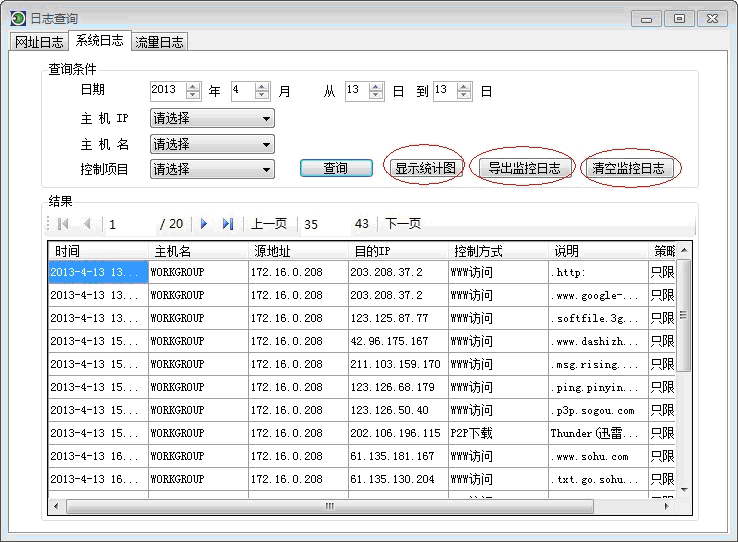Open the 主机名 dropdown
The width and height of the screenshot is (738, 542).
coord(212,144)
